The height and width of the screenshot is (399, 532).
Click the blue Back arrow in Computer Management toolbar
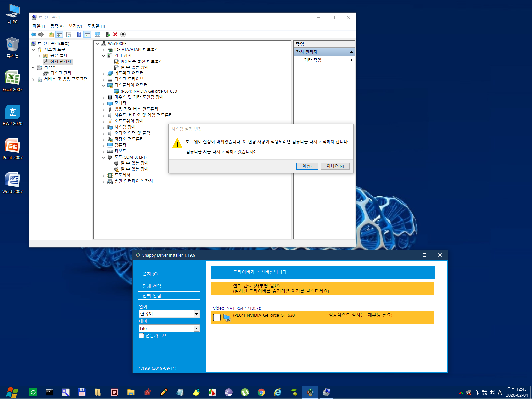click(x=33, y=34)
